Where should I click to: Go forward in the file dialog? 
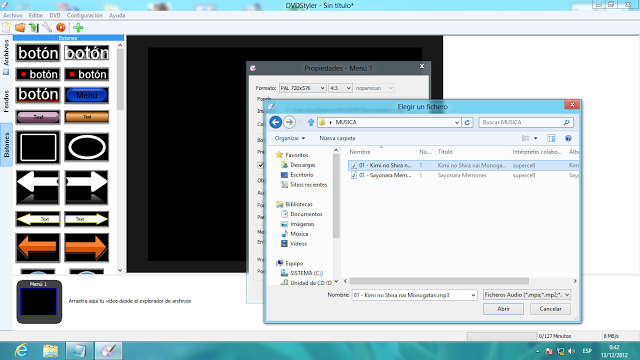pos(289,122)
